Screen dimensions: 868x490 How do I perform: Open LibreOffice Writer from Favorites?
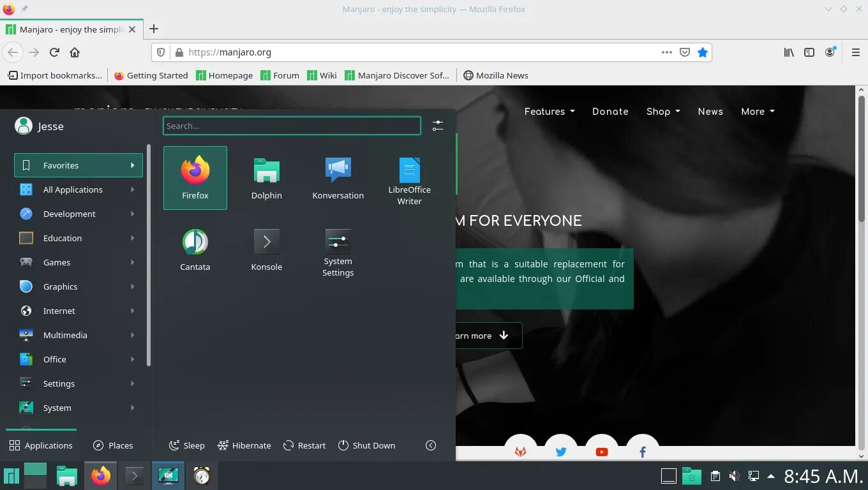(410, 181)
